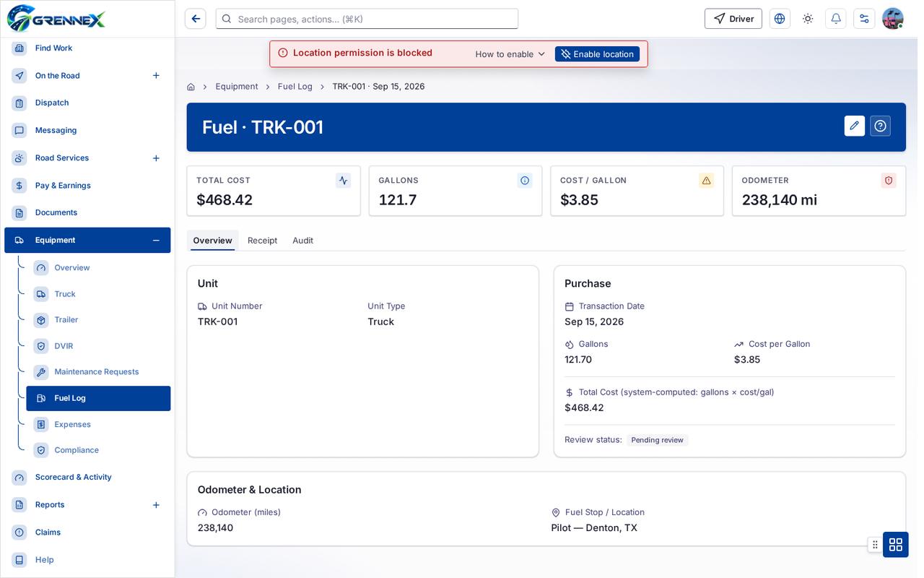The image size is (924, 578).
Task: Click the back arrow button
Action: click(196, 19)
